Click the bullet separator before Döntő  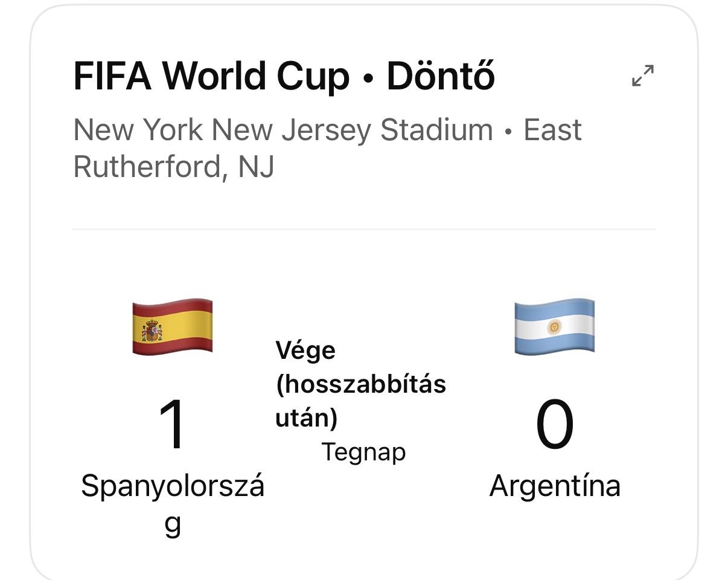coord(368,79)
